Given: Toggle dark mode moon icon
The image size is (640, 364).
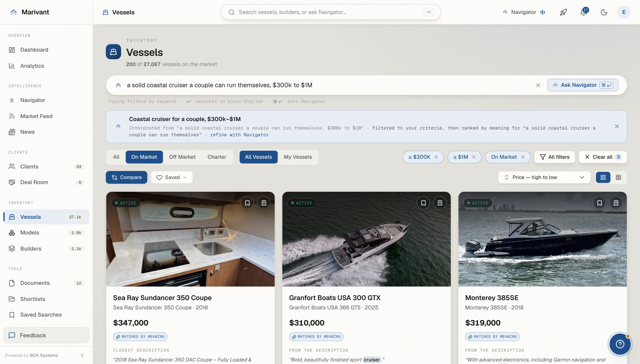Looking at the screenshot, I should tap(604, 12).
